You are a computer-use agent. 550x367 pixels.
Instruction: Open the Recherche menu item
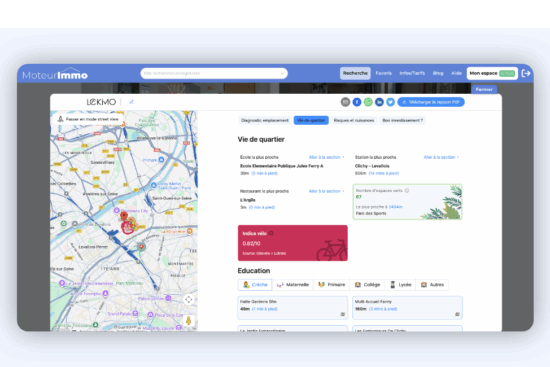pos(355,73)
